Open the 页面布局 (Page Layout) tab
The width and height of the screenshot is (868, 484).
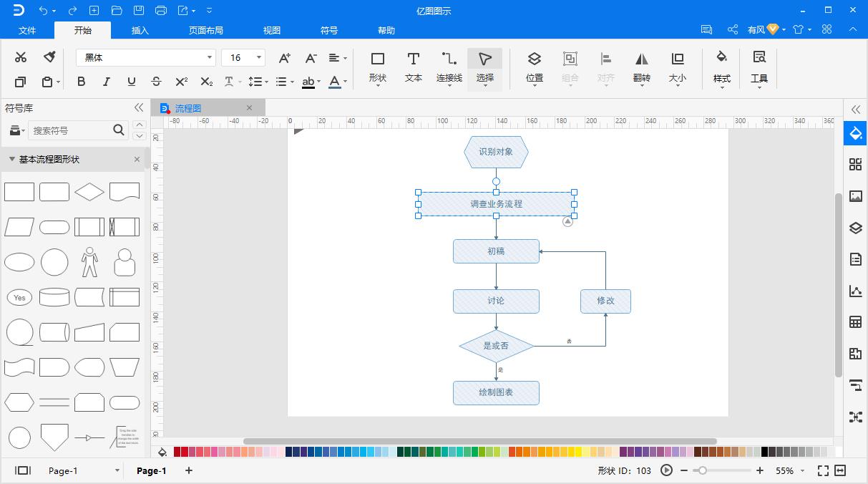[206, 30]
